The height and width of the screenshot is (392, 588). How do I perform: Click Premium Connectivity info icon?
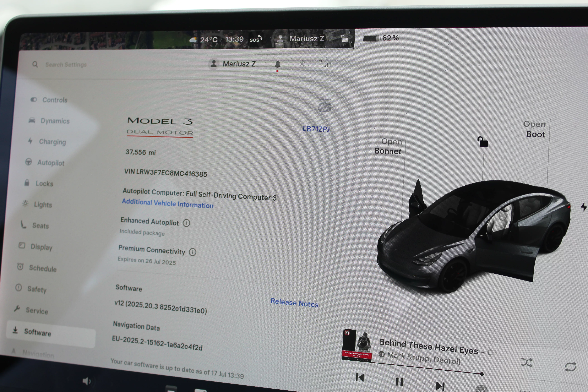[192, 252]
